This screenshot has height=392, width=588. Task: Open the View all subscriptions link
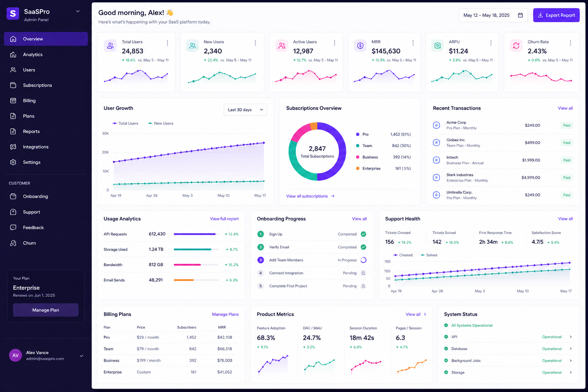310,196
